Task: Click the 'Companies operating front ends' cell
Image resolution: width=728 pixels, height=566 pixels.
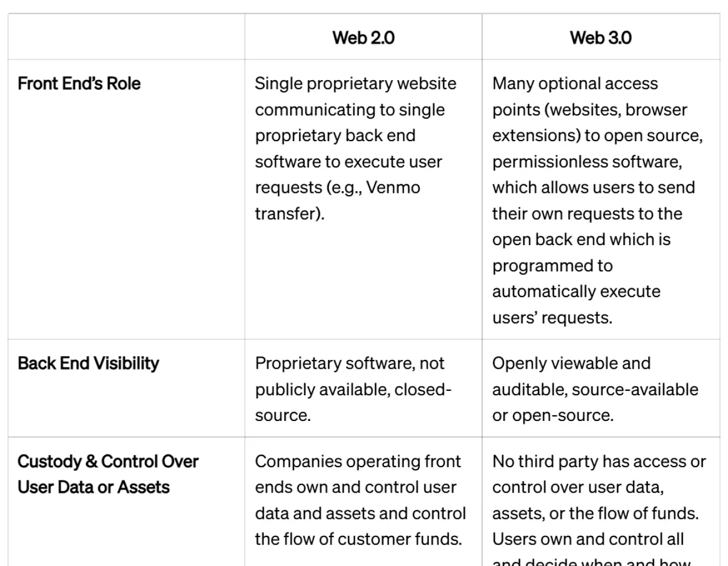Action: click(x=363, y=500)
